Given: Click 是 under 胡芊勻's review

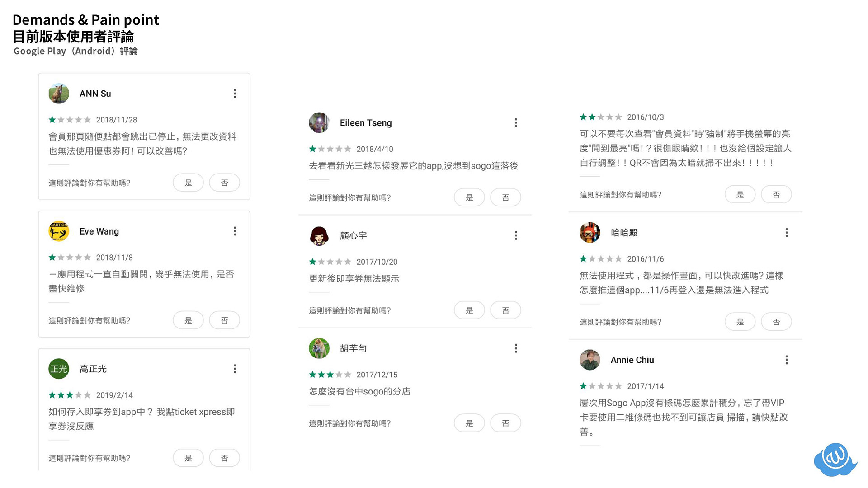Looking at the screenshot, I should click(470, 423).
